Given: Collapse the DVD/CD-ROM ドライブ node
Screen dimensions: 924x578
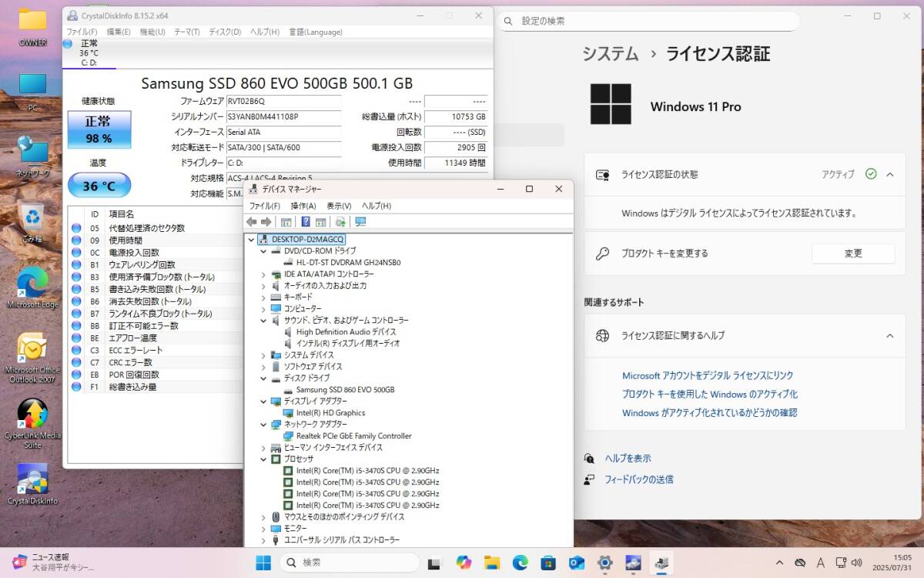Looking at the screenshot, I should [x=263, y=251].
